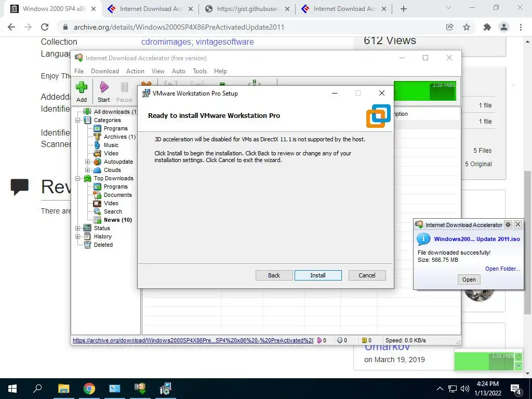Collapse the Categories tree node
Viewport: 532px width, 399px height.
[x=78, y=120]
